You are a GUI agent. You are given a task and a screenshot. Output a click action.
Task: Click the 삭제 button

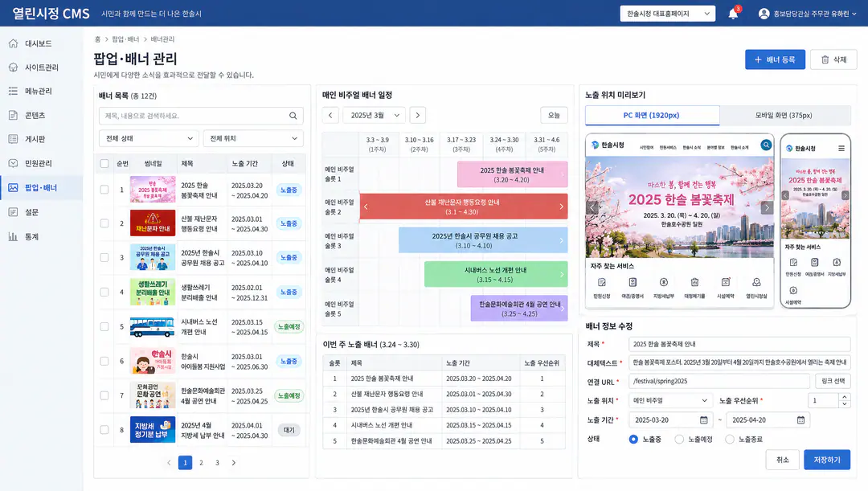click(833, 59)
